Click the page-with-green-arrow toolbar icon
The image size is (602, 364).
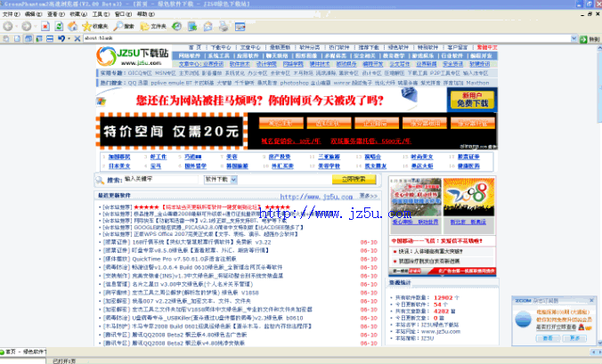coord(192,27)
